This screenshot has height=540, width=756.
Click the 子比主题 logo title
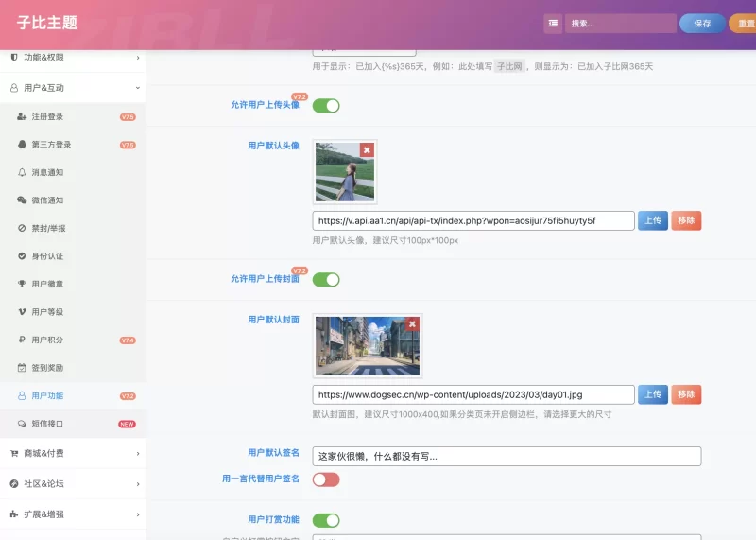click(46, 23)
